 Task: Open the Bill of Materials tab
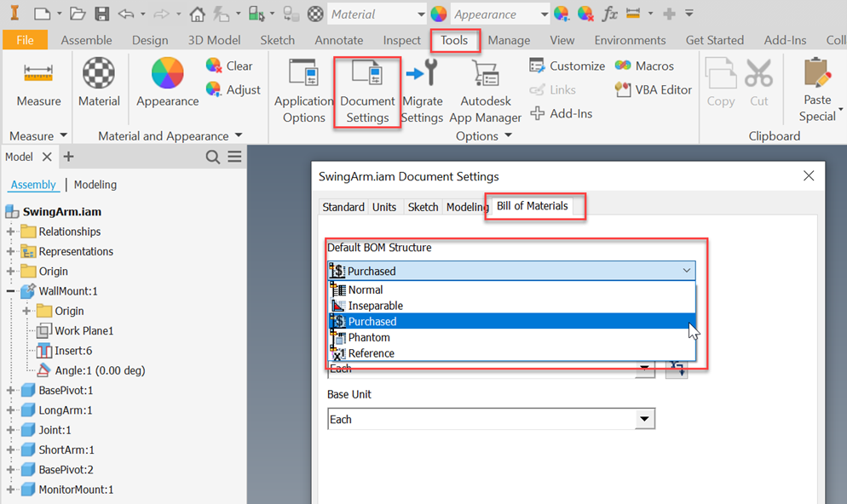pos(532,206)
